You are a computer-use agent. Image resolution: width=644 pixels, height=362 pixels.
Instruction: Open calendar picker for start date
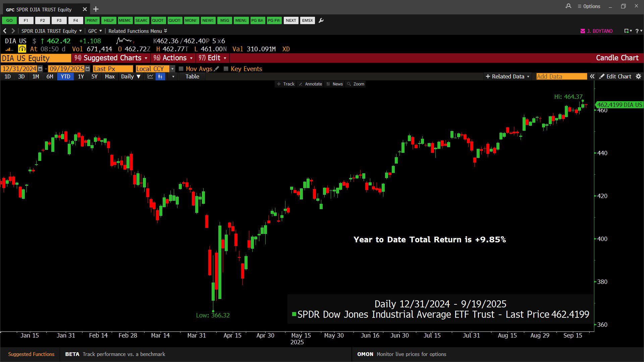(x=40, y=69)
